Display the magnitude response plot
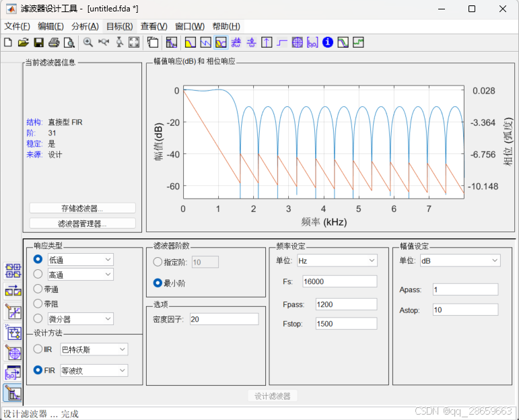 coord(191,42)
